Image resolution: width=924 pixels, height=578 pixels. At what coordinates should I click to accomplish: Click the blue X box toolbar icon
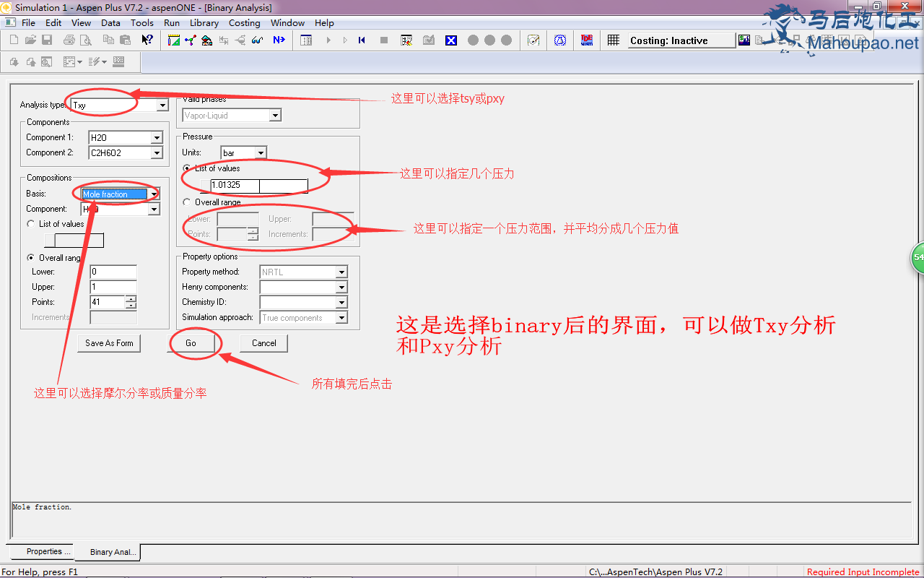(451, 40)
